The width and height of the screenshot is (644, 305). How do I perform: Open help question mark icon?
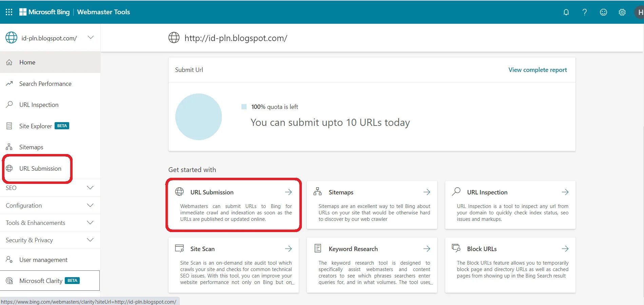(585, 12)
